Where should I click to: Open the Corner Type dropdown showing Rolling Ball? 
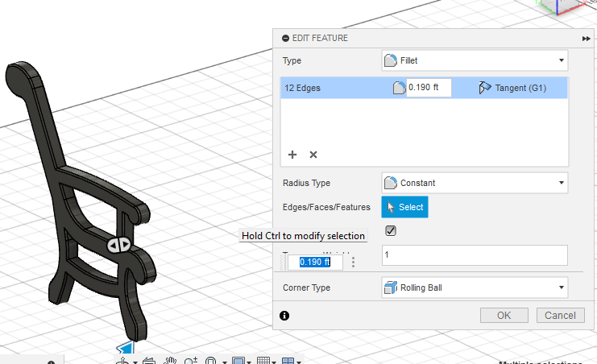475,287
